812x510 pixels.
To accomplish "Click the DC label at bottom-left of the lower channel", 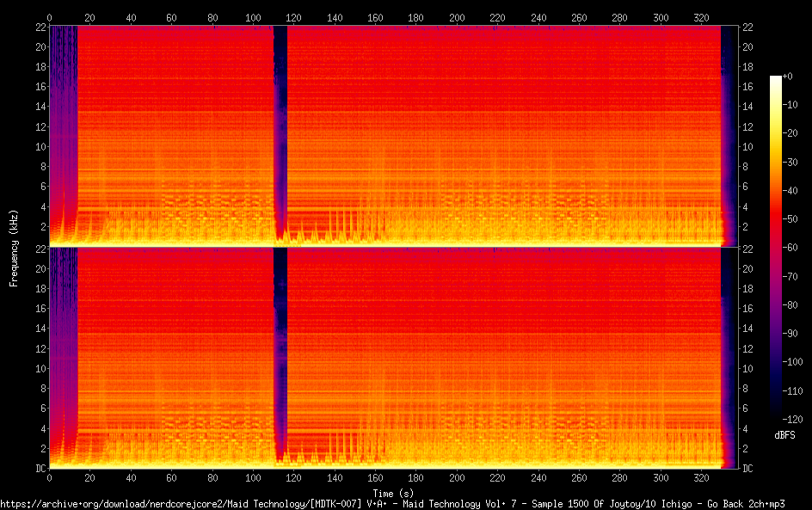I will tap(39, 469).
